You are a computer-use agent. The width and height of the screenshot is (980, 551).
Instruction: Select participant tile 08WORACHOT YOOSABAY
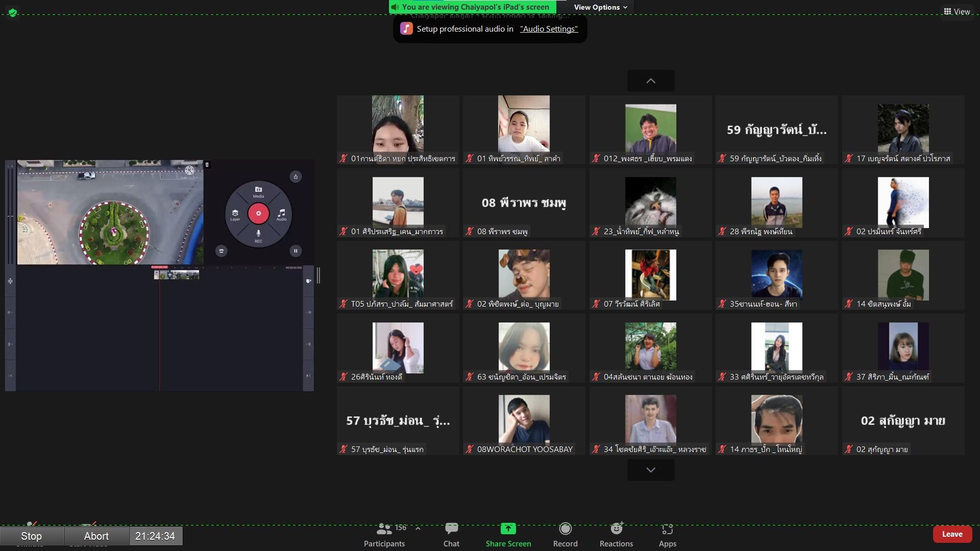[524, 420]
